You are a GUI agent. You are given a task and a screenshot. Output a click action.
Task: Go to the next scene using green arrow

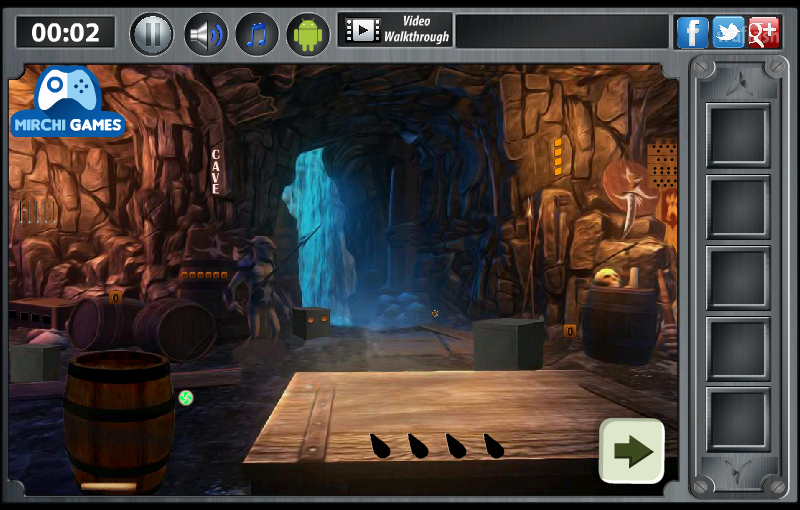pyautogui.click(x=632, y=451)
